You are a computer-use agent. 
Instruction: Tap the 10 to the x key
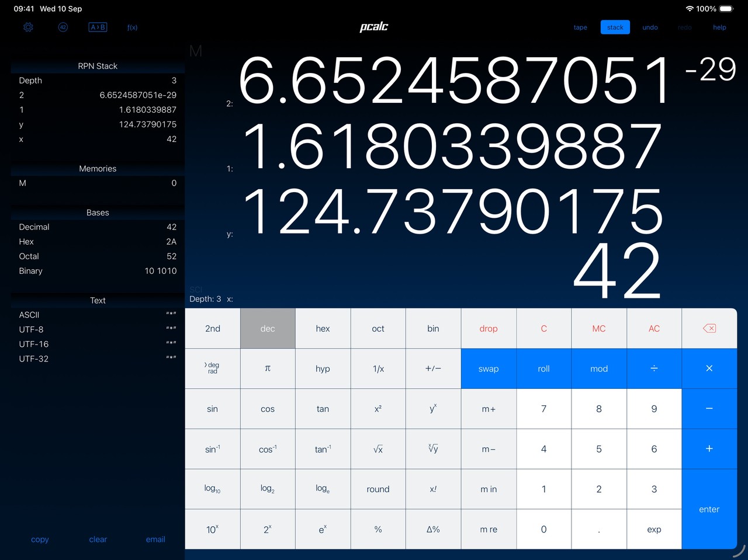pos(213,530)
